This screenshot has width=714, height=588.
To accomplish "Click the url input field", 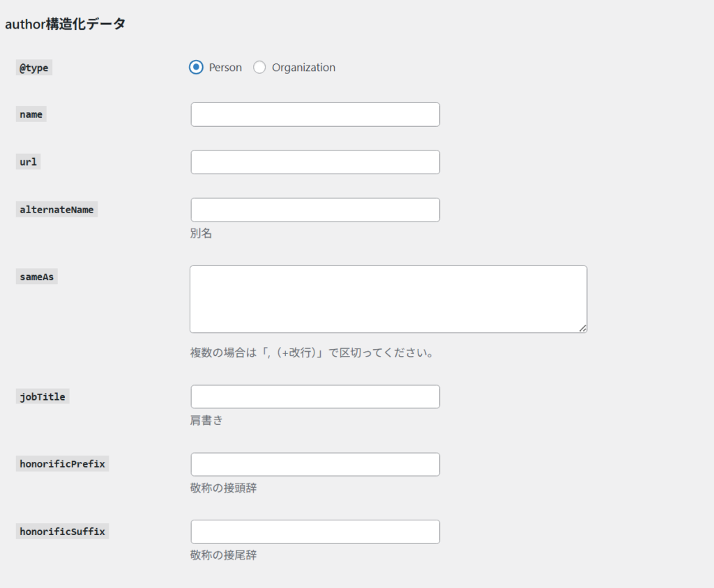I will tap(315, 162).
